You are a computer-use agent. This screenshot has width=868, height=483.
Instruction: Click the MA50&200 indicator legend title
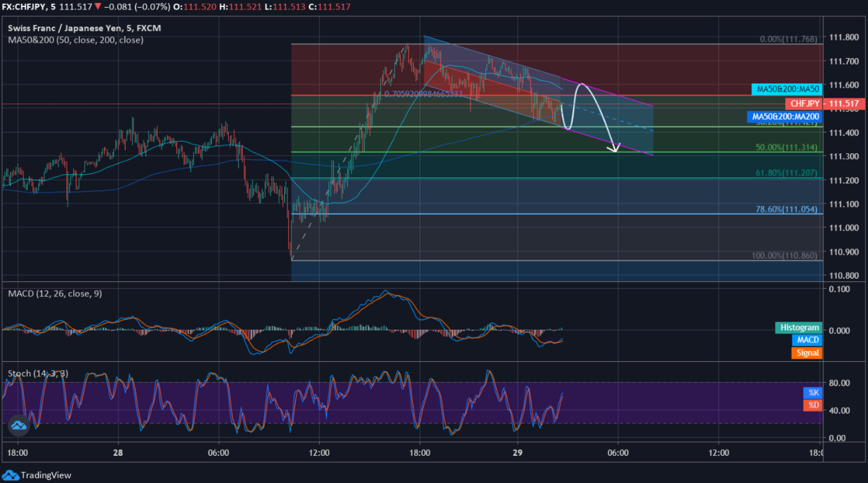pos(75,40)
